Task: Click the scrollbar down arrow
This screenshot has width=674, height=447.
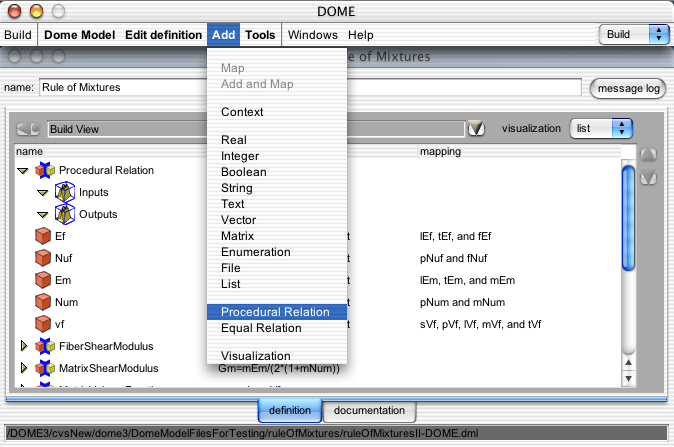Action: pos(628,378)
